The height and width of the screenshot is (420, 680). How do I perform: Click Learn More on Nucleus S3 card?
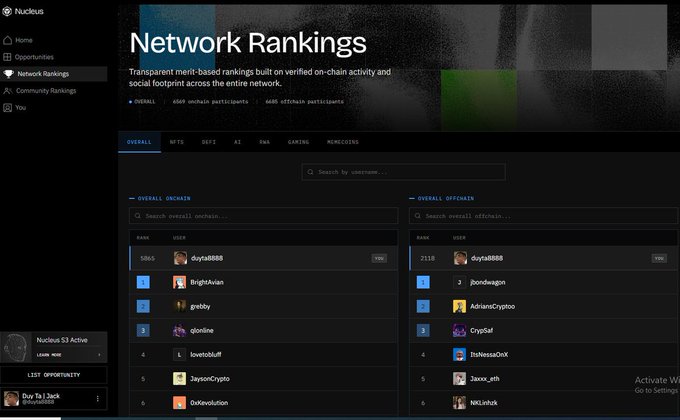[x=49, y=355]
